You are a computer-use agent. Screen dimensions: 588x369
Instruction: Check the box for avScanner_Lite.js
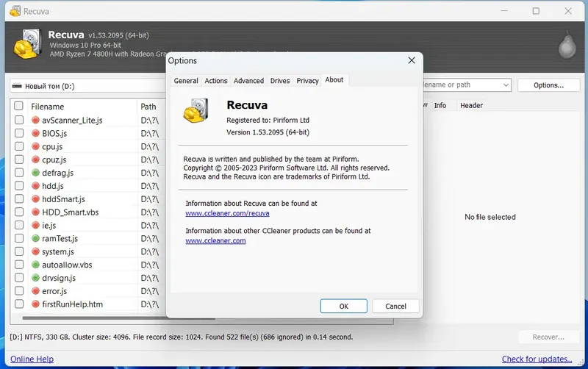coord(19,120)
